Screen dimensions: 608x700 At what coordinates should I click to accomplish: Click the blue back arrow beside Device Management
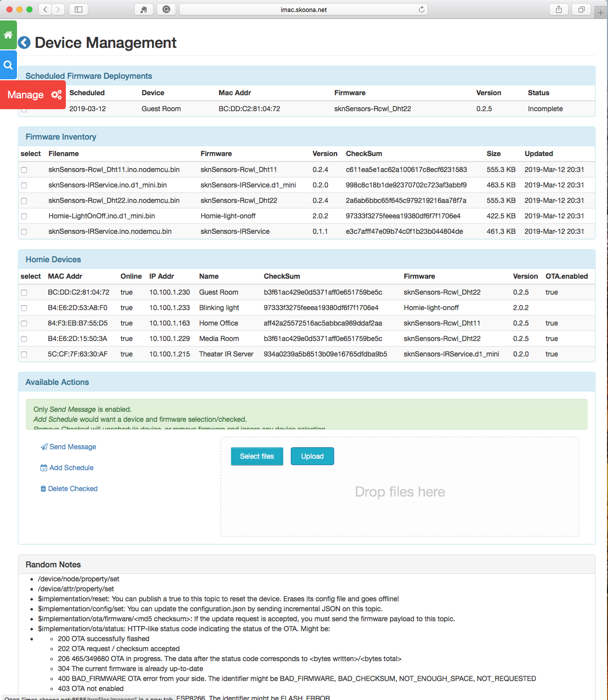tap(24, 43)
